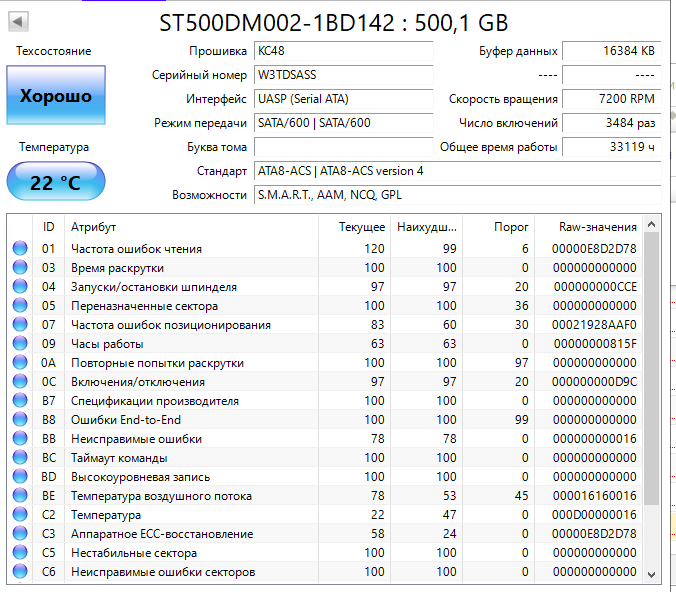Click the status orb for attribute 09

20,343
